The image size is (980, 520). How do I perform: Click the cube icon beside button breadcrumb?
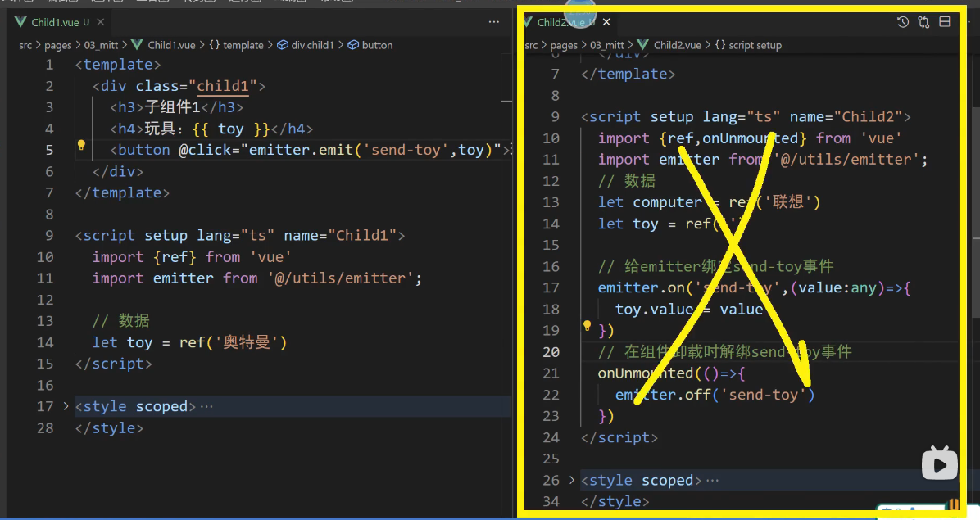point(353,45)
